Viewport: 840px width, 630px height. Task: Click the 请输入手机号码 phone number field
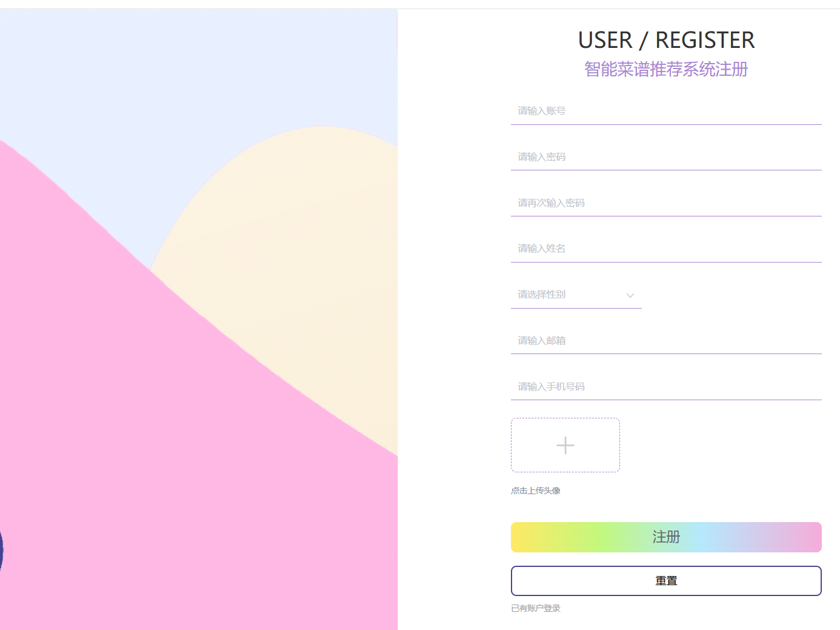point(666,387)
